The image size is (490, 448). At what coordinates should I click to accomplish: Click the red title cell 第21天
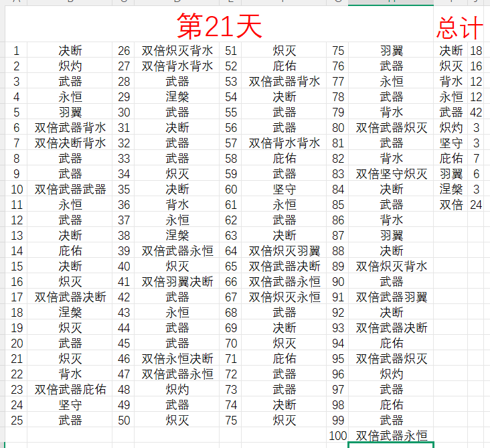pos(219,27)
